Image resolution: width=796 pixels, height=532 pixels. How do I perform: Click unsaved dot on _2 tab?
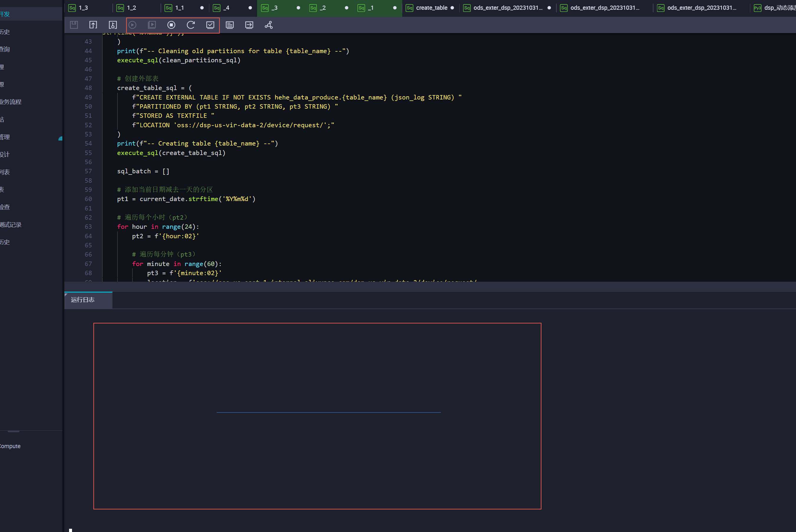pos(346,8)
